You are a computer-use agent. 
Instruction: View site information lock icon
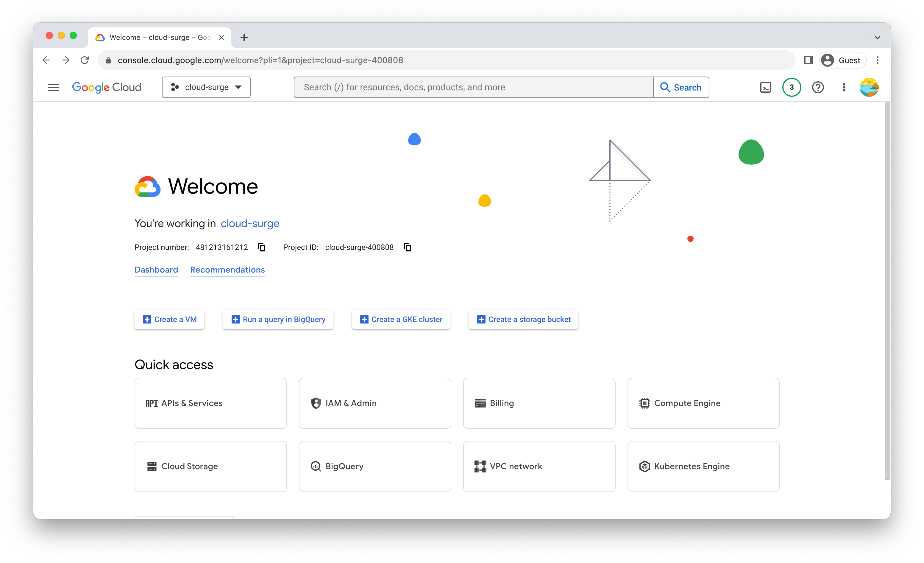point(108,60)
